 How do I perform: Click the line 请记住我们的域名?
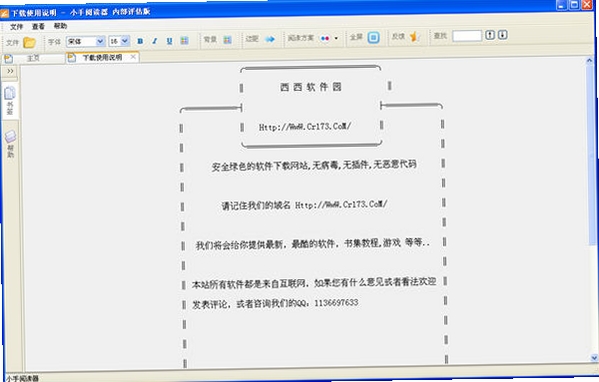click(x=304, y=205)
